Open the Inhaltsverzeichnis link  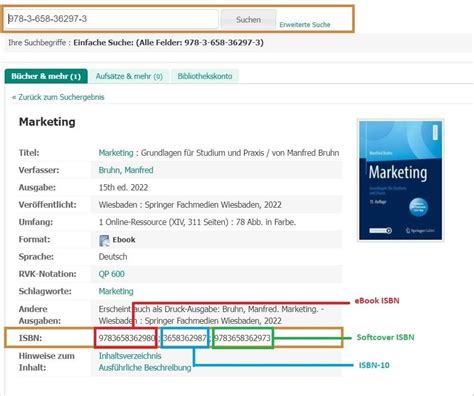(130, 356)
